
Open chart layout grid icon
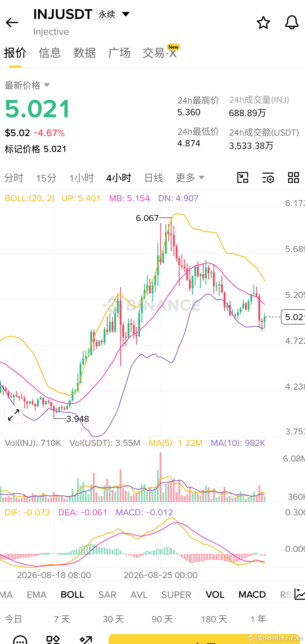point(293,178)
